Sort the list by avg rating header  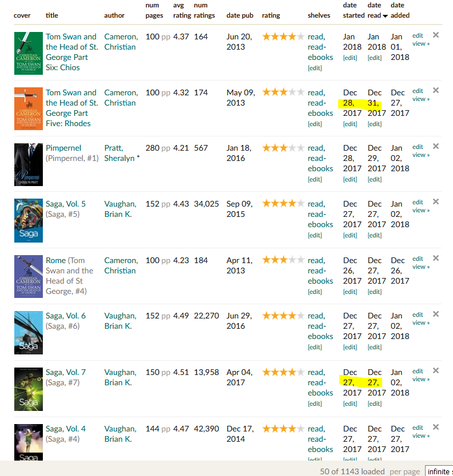(x=182, y=10)
